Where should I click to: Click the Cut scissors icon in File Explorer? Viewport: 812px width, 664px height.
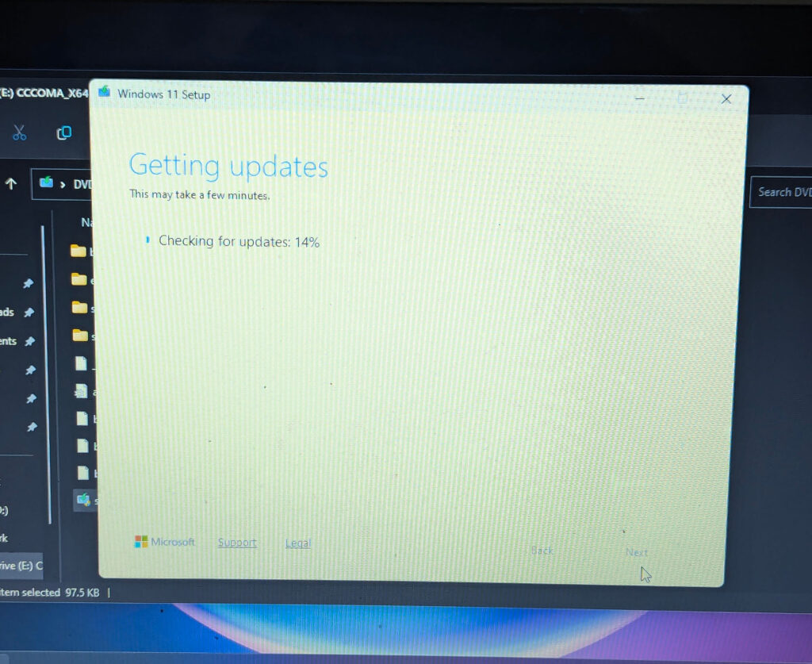[19, 133]
